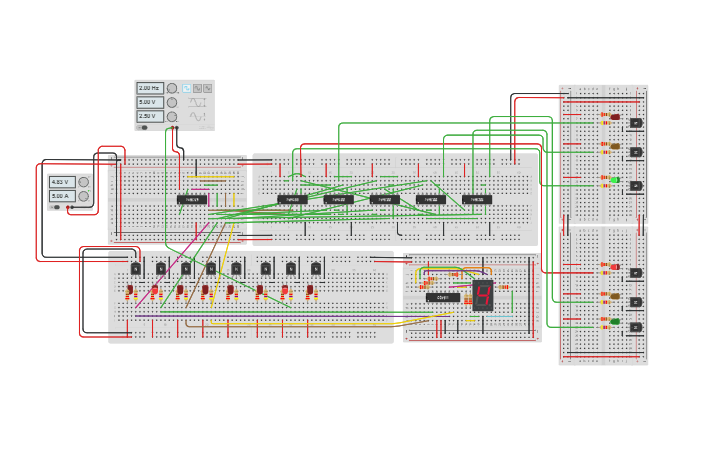Click the power supply current knob beside 5.00 A
Image resolution: width=725 pixels, height=453 pixels.
click(84, 196)
